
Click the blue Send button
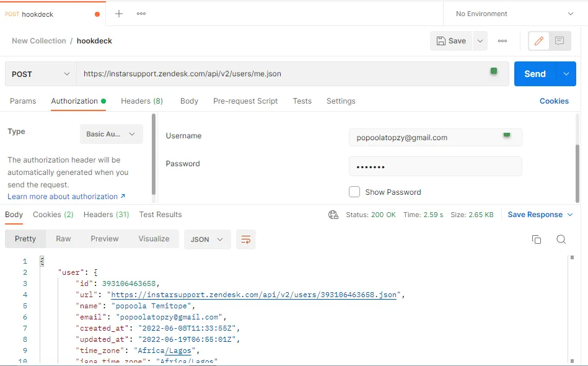point(535,74)
